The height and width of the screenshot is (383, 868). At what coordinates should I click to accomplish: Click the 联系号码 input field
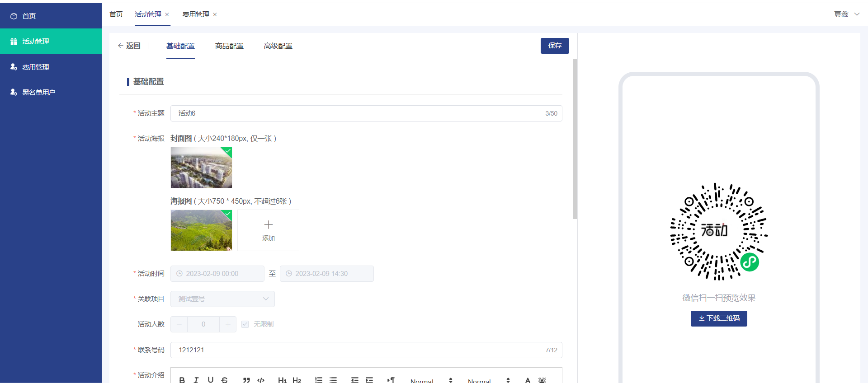pos(366,350)
